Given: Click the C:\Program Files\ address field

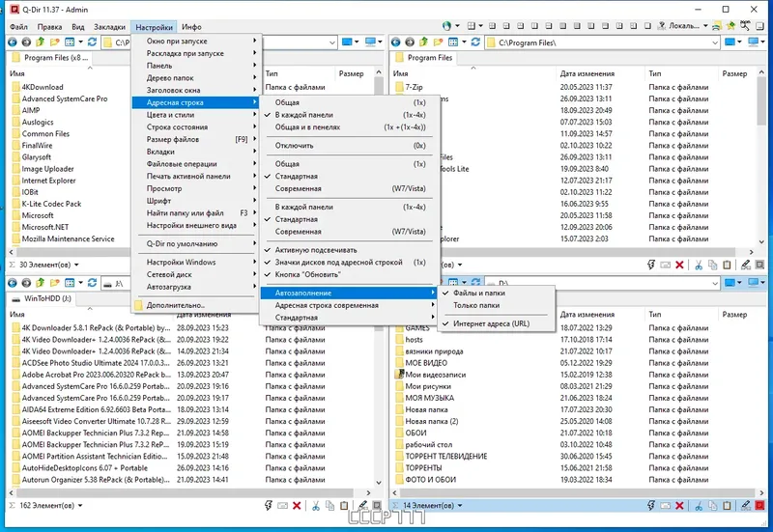Looking at the screenshot, I should click(x=601, y=42).
